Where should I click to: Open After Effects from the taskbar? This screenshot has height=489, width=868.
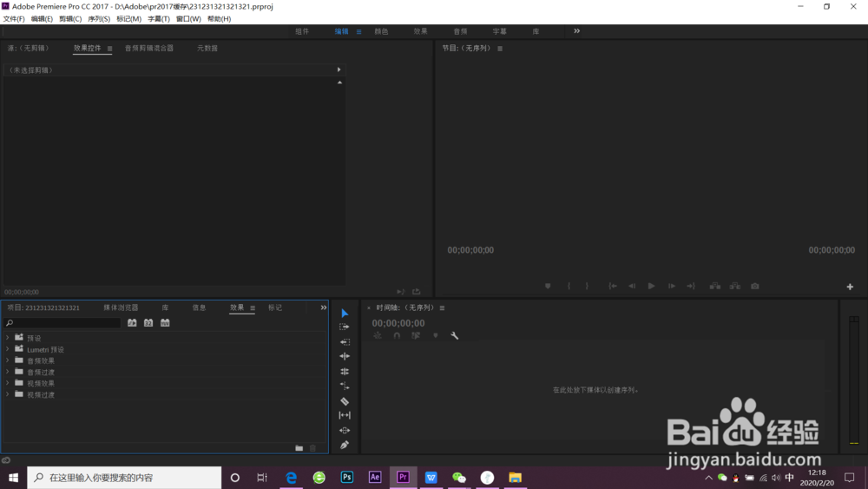[x=375, y=478]
